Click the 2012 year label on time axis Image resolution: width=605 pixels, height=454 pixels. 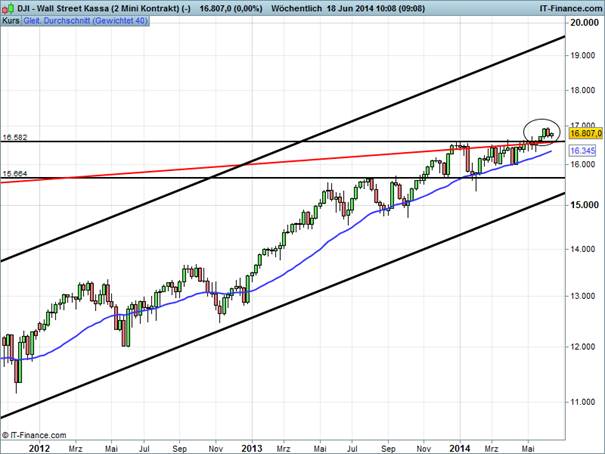[39, 449]
